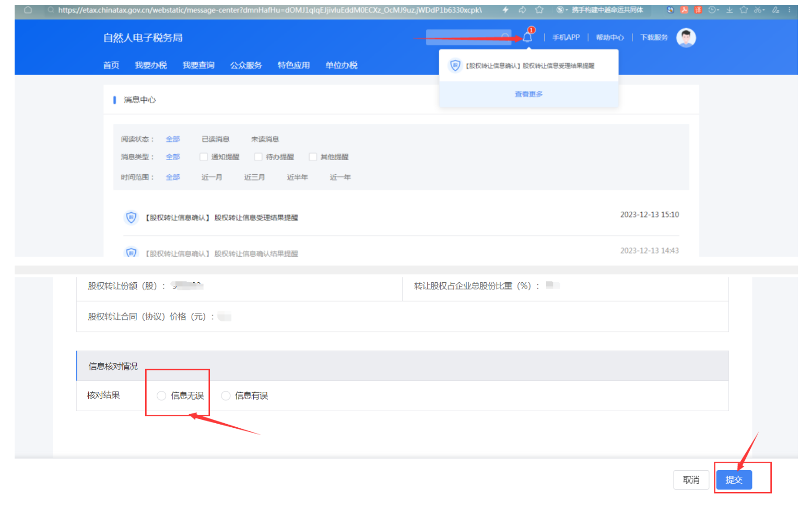
Task: Check the 待办提醒 checkbox
Action: click(x=258, y=157)
